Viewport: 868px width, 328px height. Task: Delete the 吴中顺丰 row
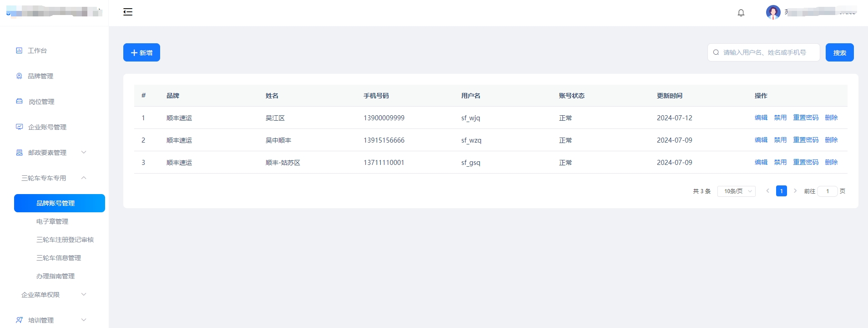831,140
